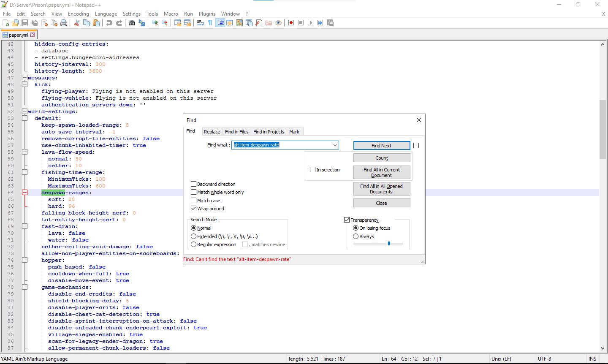Click the Print toolbar icon
Image resolution: width=608 pixels, height=364 pixels.
(x=64, y=23)
